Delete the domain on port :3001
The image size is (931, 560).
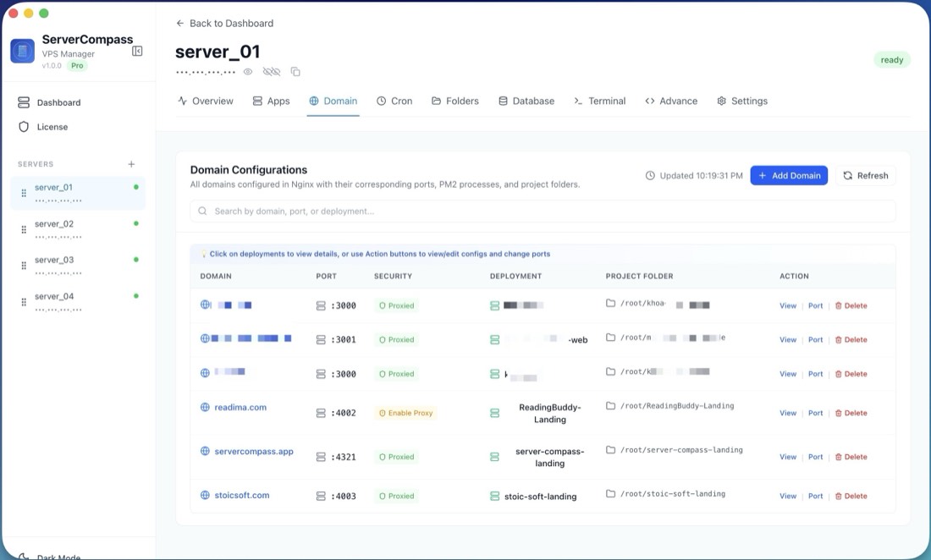click(x=851, y=340)
